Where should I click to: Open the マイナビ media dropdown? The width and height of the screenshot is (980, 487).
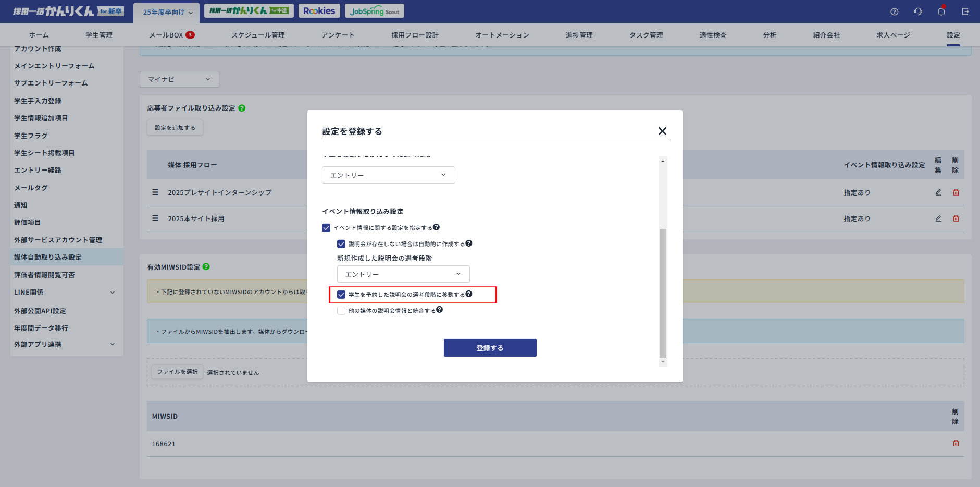(x=179, y=79)
